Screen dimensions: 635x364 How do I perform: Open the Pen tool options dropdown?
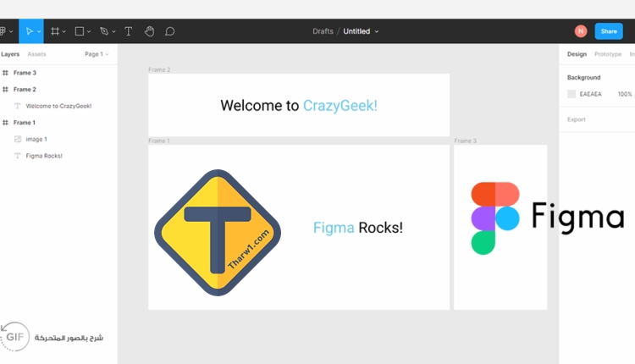click(x=113, y=31)
